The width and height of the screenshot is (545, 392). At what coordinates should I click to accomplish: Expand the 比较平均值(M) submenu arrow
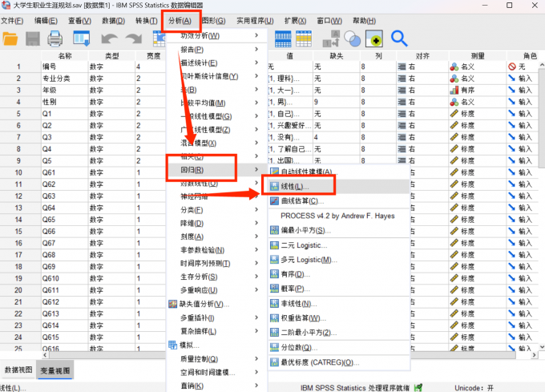(256, 103)
